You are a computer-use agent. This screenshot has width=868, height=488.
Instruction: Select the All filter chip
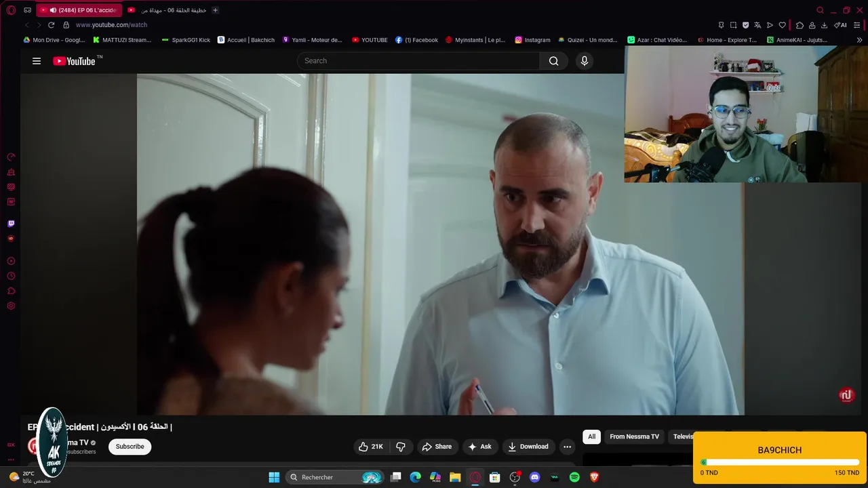pyautogui.click(x=591, y=436)
